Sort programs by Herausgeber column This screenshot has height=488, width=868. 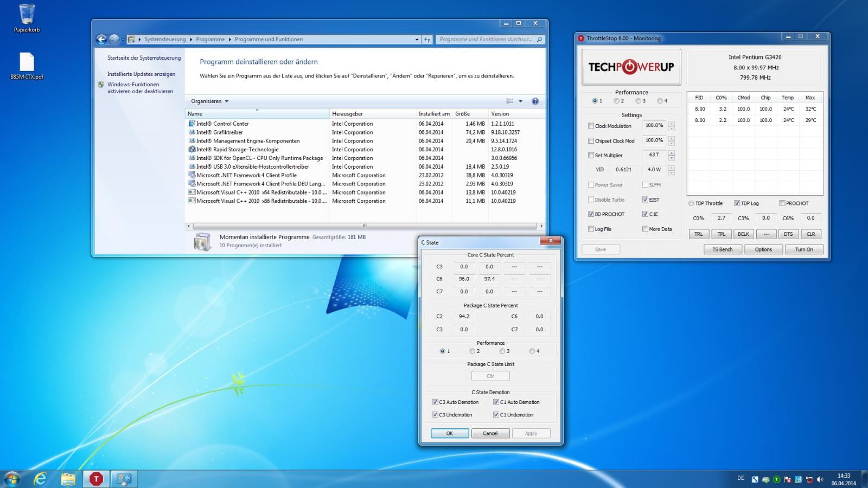[373, 114]
